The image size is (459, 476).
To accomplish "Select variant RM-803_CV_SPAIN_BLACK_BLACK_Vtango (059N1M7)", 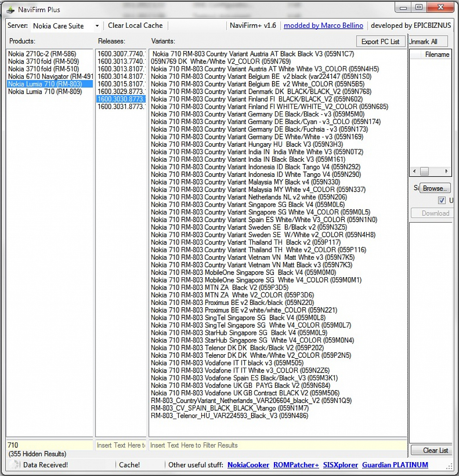I will coord(229,408).
